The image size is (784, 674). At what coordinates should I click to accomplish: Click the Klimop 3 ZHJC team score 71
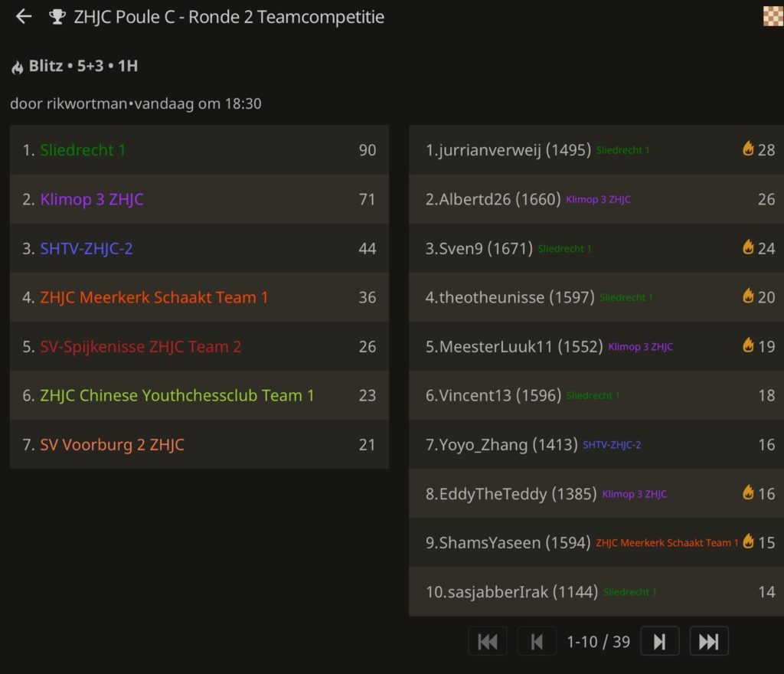tap(367, 199)
